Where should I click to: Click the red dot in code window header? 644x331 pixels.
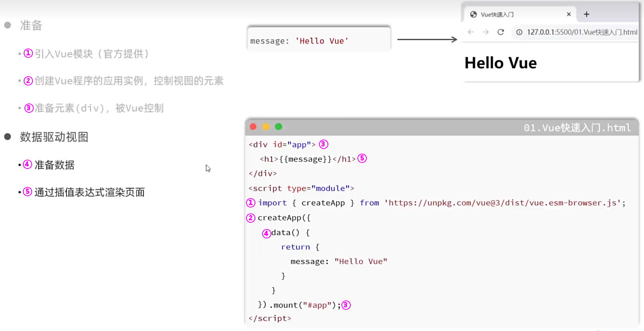pyautogui.click(x=253, y=127)
